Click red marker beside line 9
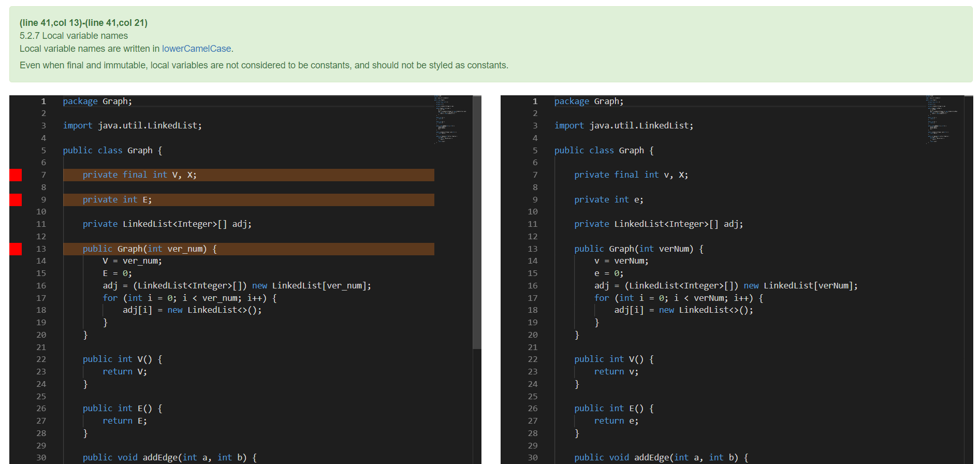Viewport: 980px width, 464px height. coord(16,200)
